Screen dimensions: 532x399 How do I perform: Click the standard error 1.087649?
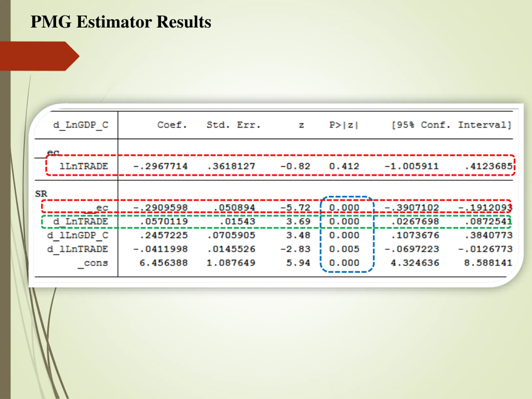click(231, 263)
